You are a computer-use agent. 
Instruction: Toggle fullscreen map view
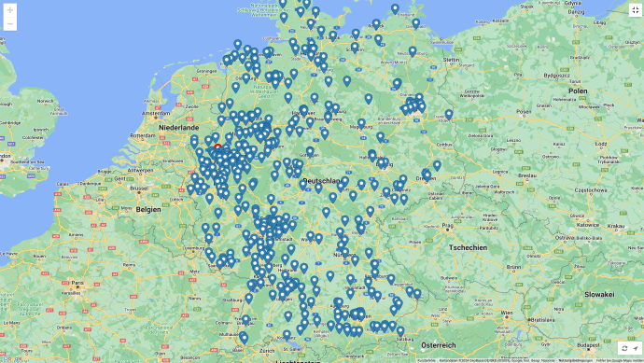[x=635, y=10]
